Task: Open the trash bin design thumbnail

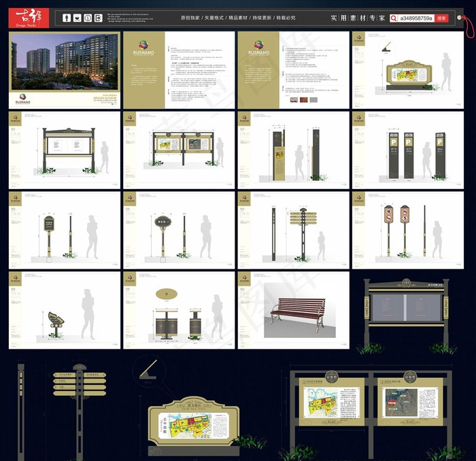Action: tap(179, 310)
